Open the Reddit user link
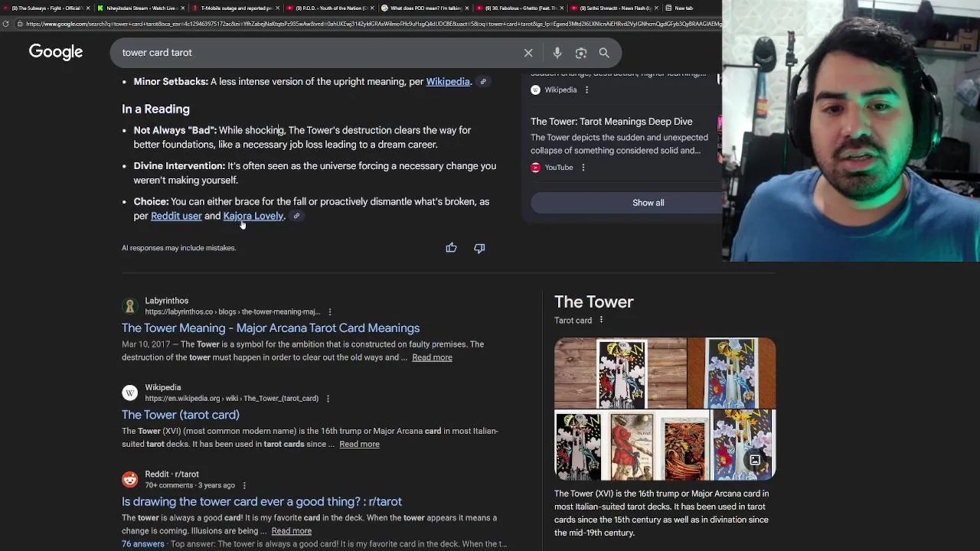 coord(176,217)
